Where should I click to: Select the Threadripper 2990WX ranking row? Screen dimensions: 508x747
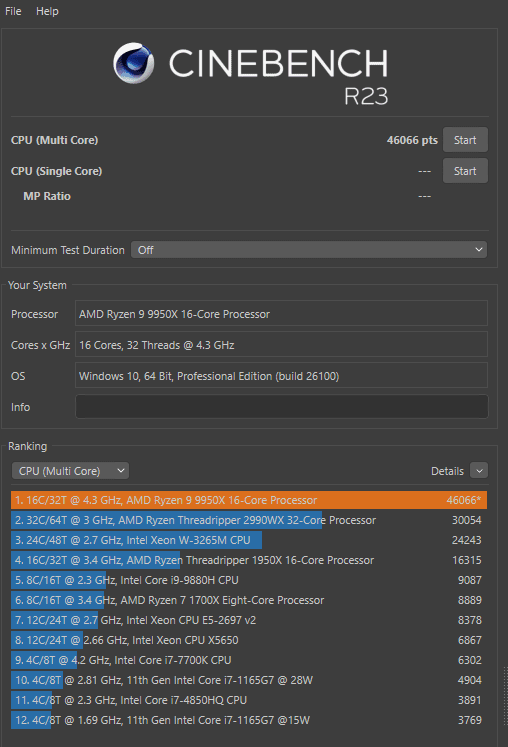click(249, 520)
